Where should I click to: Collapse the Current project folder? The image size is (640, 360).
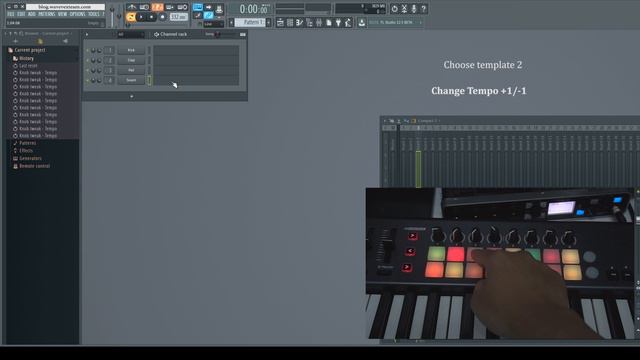[29, 50]
